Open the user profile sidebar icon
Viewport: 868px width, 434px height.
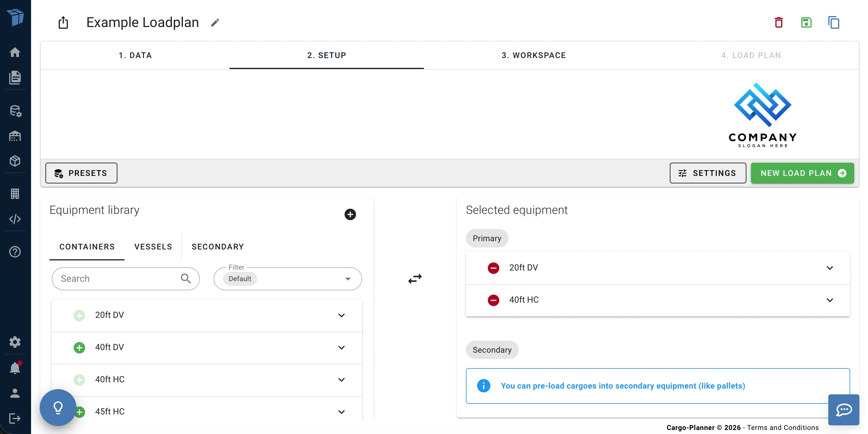[15, 393]
